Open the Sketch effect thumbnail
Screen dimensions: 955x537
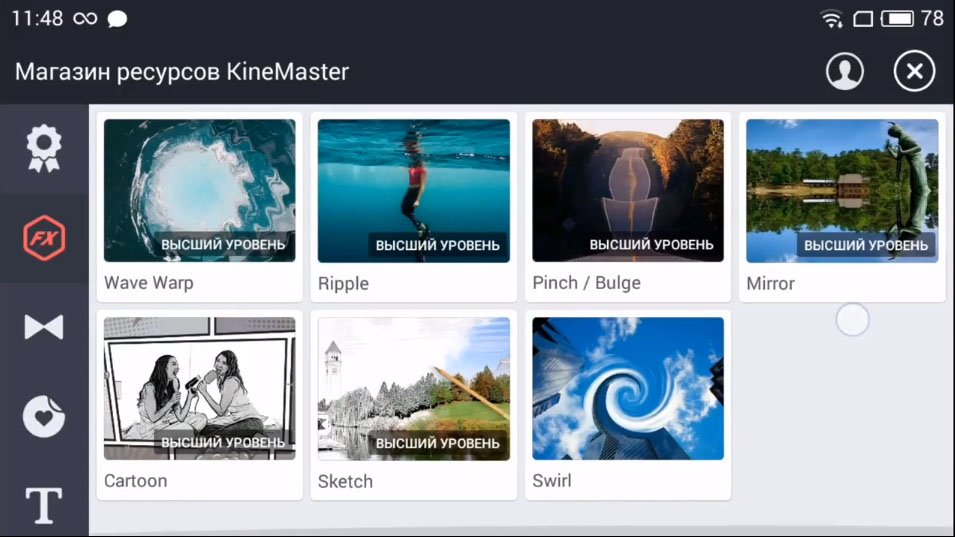click(414, 388)
